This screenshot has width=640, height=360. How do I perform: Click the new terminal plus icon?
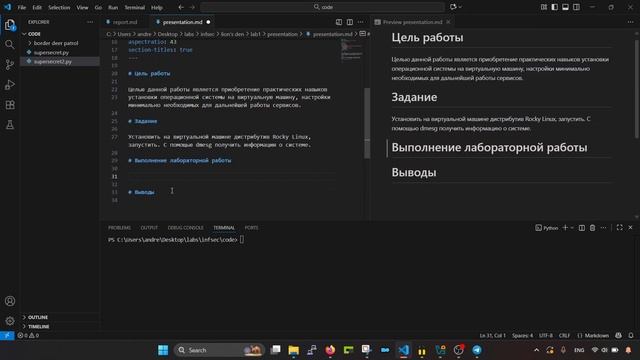coord(565,228)
